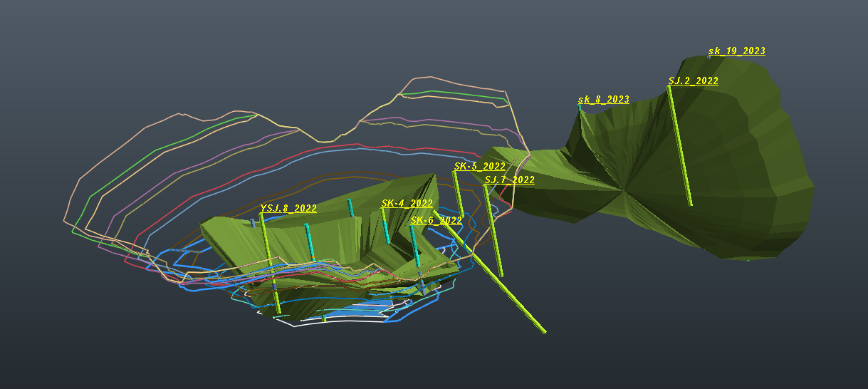Click the sk_8_2023 drillhole label
The image size is (868, 389).
point(604,100)
